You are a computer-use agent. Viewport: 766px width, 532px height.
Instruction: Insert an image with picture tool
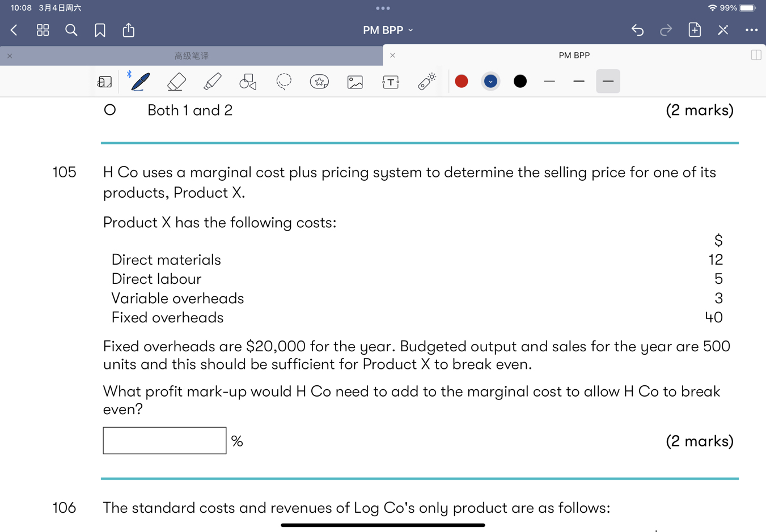point(355,82)
